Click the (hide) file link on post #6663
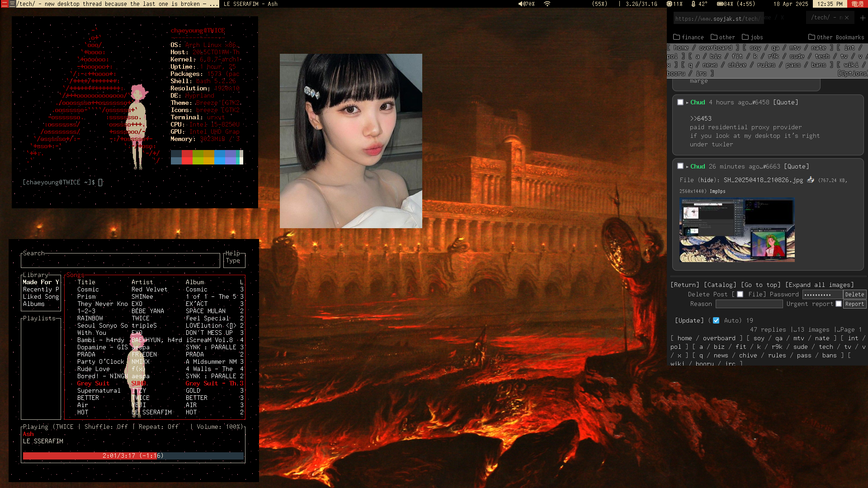This screenshot has width=868, height=488. (x=708, y=180)
